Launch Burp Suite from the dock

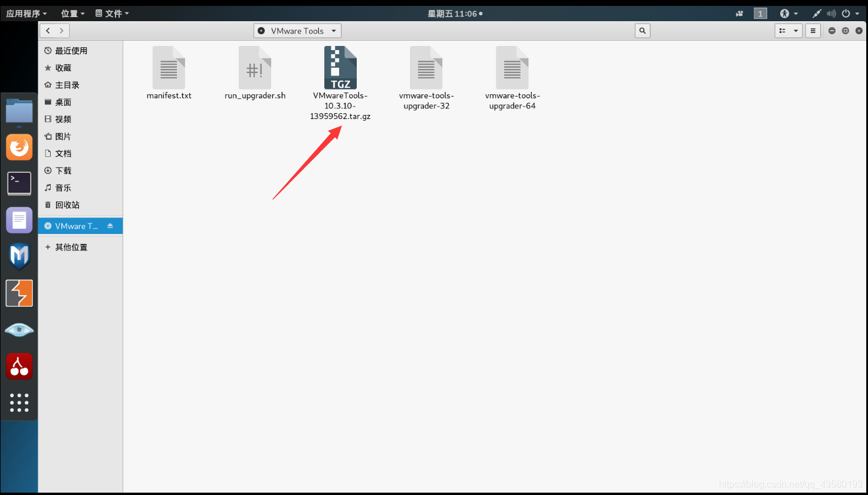(19, 293)
